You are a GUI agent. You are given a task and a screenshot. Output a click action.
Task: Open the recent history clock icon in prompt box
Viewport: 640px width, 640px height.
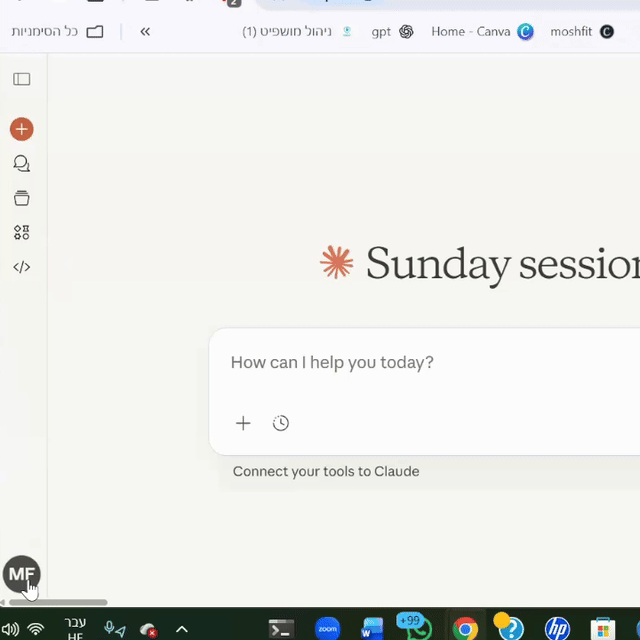coord(281,423)
